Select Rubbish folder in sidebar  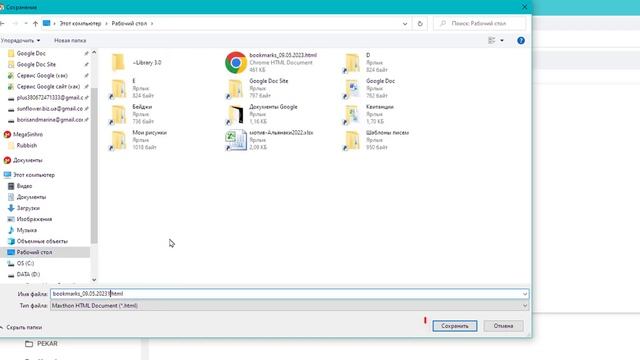pyautogui.click(x=27, y=145)
